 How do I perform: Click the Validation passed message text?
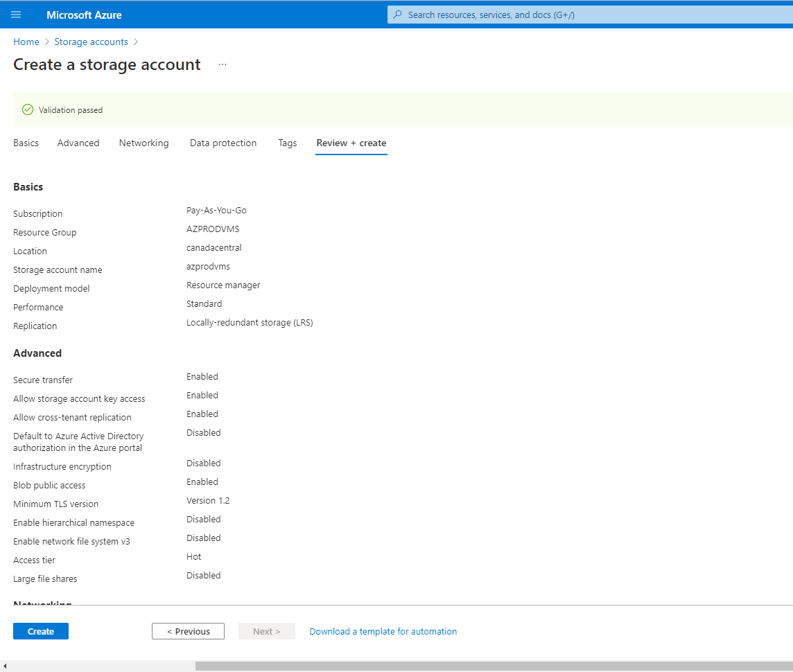point(71,110)
